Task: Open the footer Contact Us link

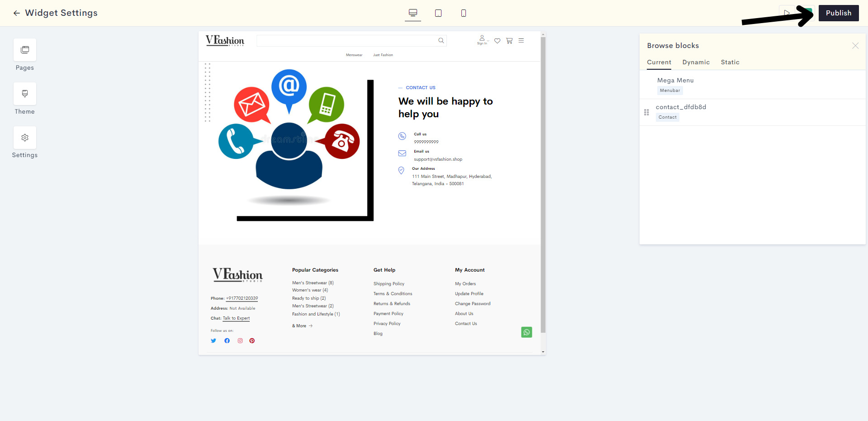Action: click(466, 324)
